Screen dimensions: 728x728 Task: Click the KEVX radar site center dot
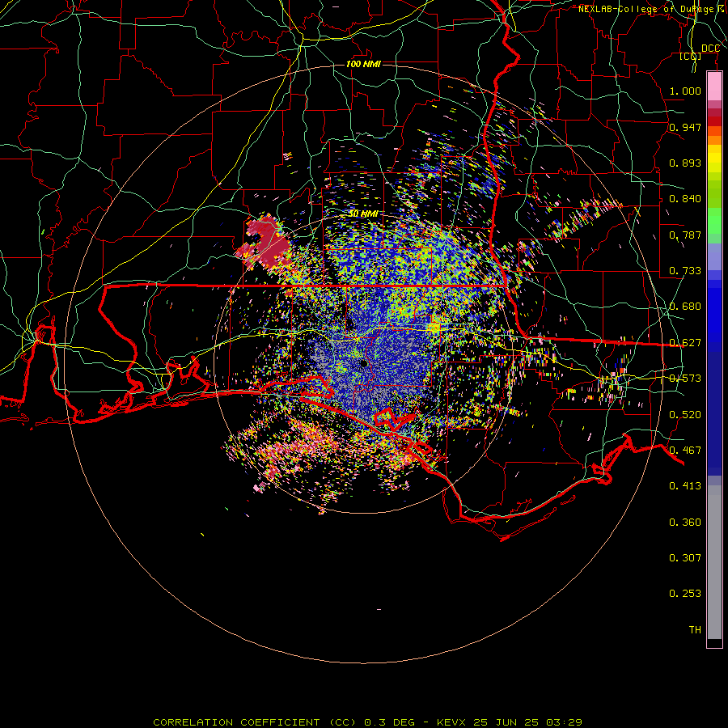[x=364, y=363]
